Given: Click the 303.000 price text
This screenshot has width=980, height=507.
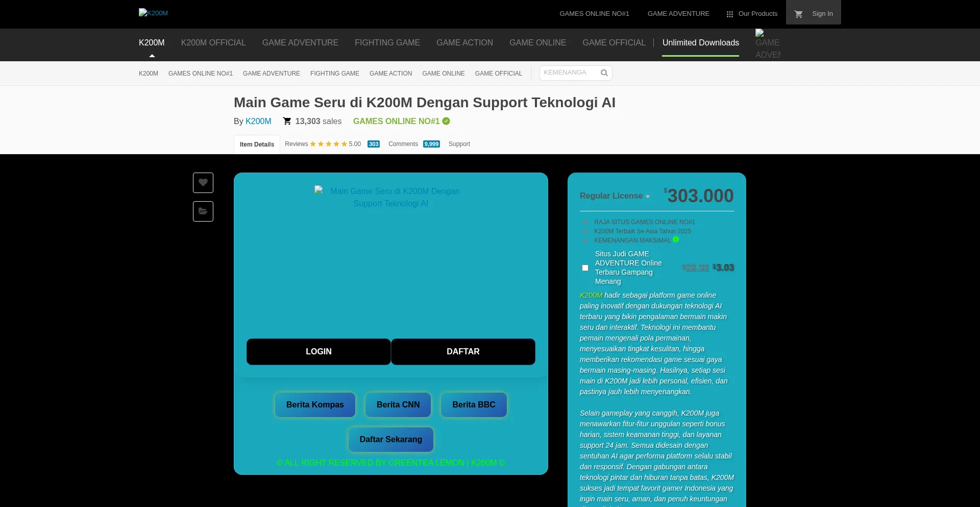Looking at the screenshot, I should [700, 196].
